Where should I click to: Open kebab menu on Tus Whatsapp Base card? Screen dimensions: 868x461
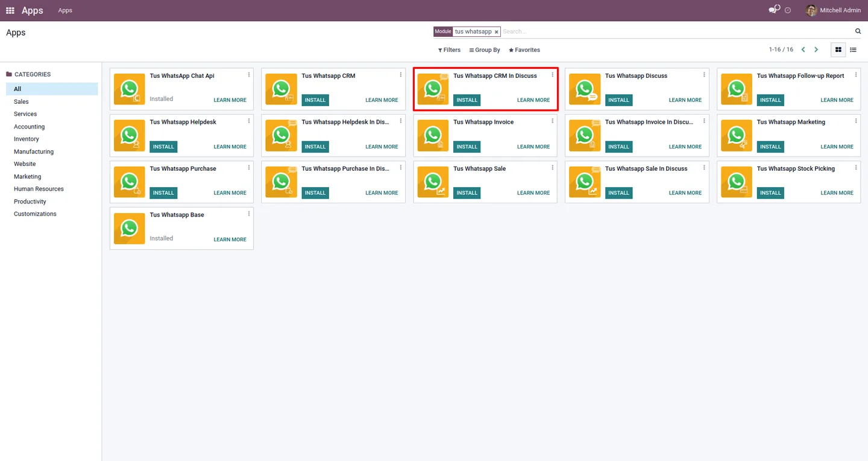pyautogui.click(x=249, y=214)
